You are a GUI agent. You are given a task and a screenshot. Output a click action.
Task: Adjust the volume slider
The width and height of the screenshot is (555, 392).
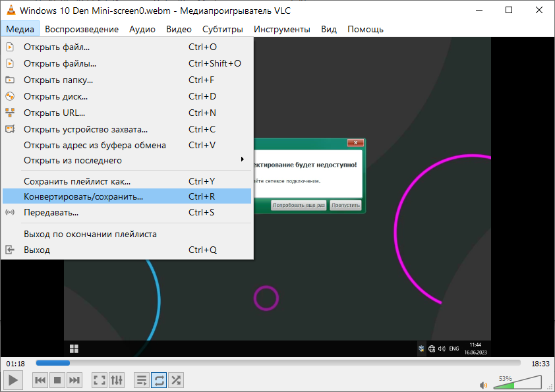point(517,382)
